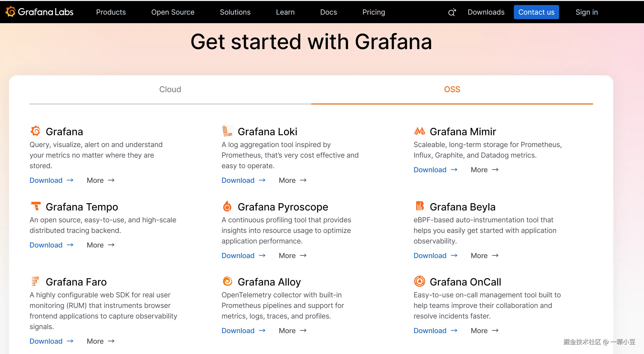Open the Open Source menu
644x354 pixels.
[x=173, y=12]
